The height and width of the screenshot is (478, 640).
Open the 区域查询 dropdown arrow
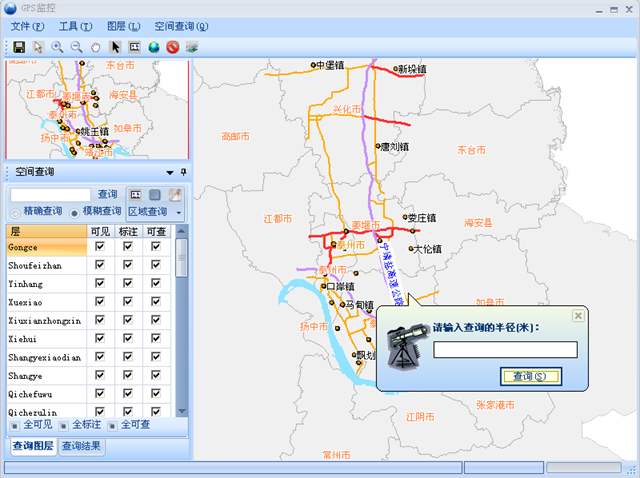point(179,212)
